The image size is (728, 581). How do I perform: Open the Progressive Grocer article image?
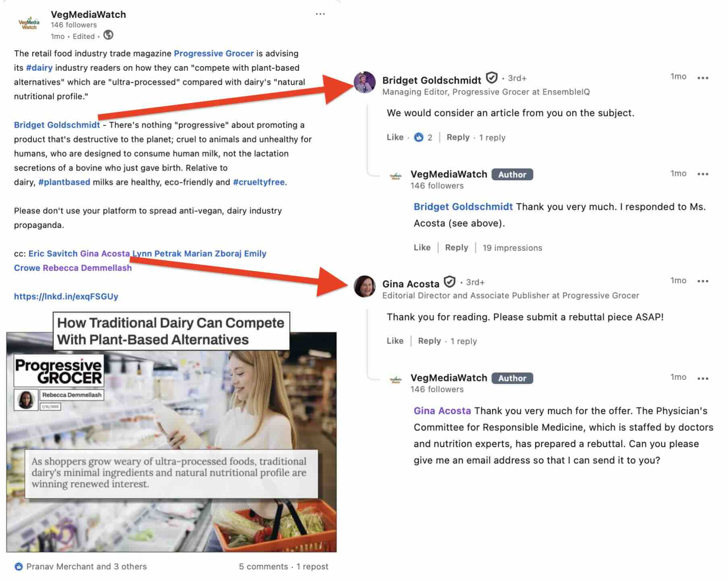tap(172, 433)
